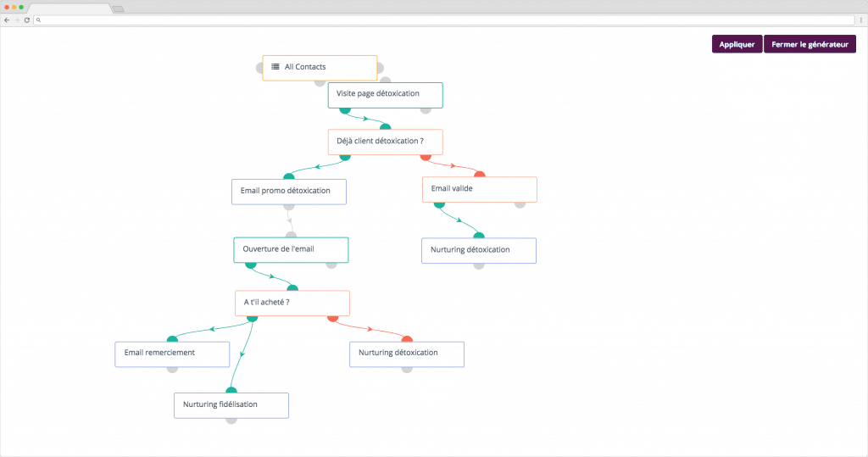
Task: Click grey bottom connector of Email remerciement
Action: pyautogui.click(x=172, y=370)
